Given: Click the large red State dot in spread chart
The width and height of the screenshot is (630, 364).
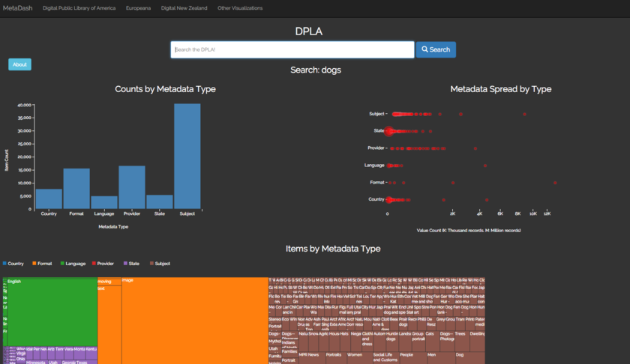Looking at the screenshot, I should [389, 131].
